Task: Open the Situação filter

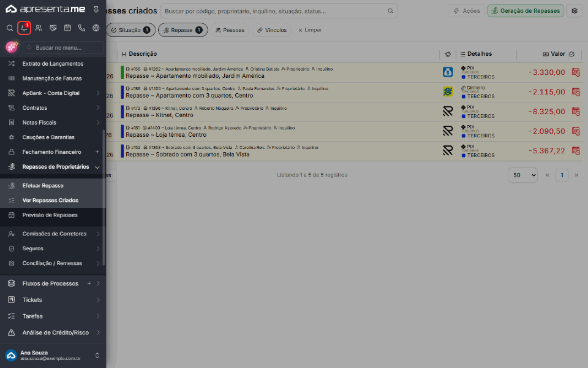Action: [130, 30]
